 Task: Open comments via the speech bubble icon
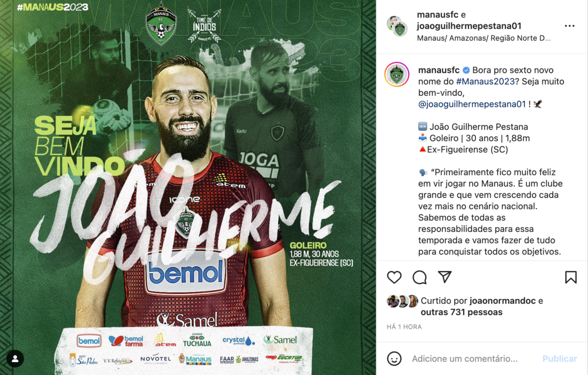(419, 278)
